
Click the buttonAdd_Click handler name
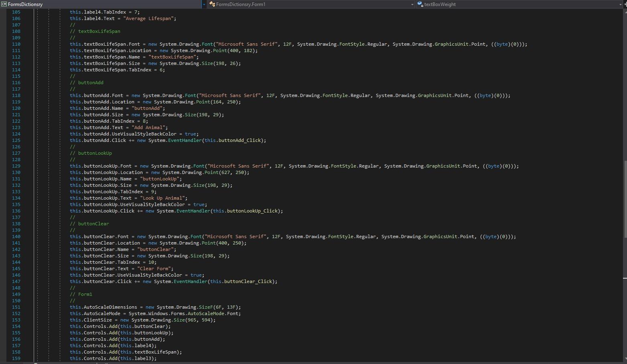239,140
